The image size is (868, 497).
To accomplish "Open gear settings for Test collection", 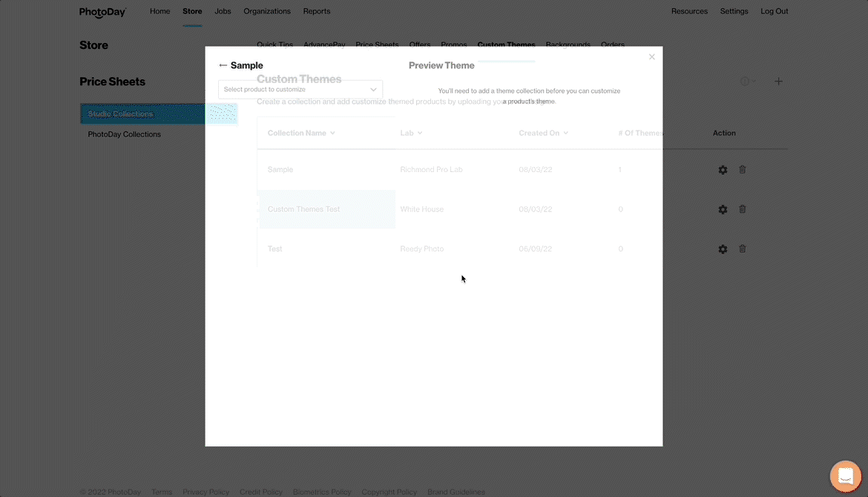I will coord(723,249).
